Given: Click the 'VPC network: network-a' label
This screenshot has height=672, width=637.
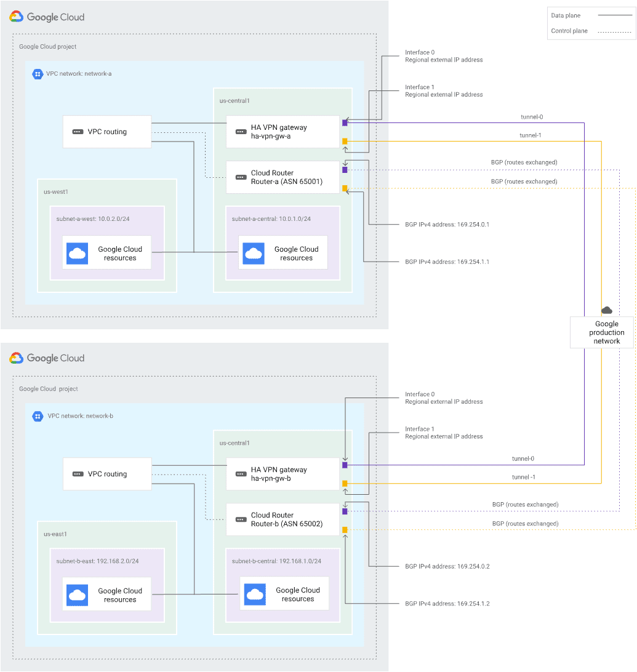Looking at the screenshot, I should 79,74.
